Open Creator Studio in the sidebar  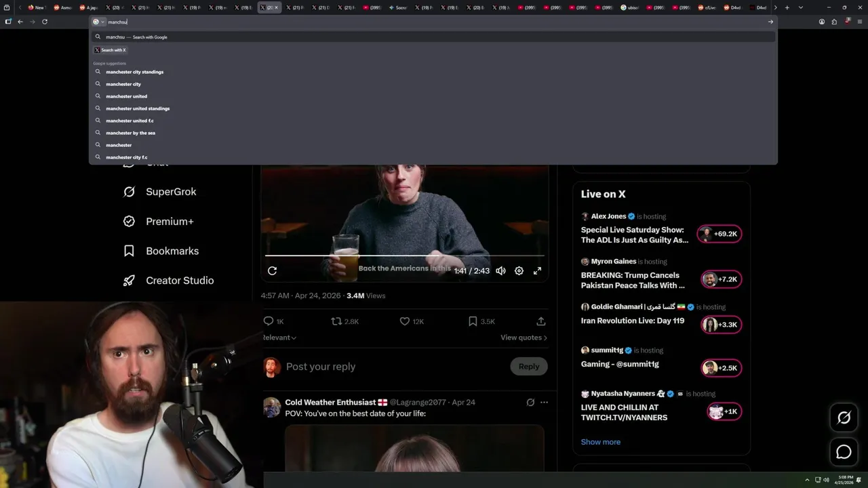click(x=169, y=281)
